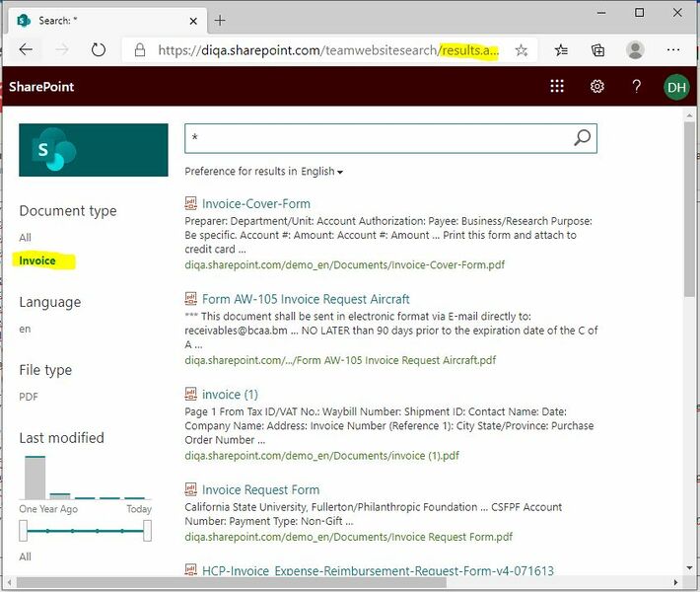Expand language preference dropdown English
This screenshot has width=700, height=592.
click(x=321, y=172)
